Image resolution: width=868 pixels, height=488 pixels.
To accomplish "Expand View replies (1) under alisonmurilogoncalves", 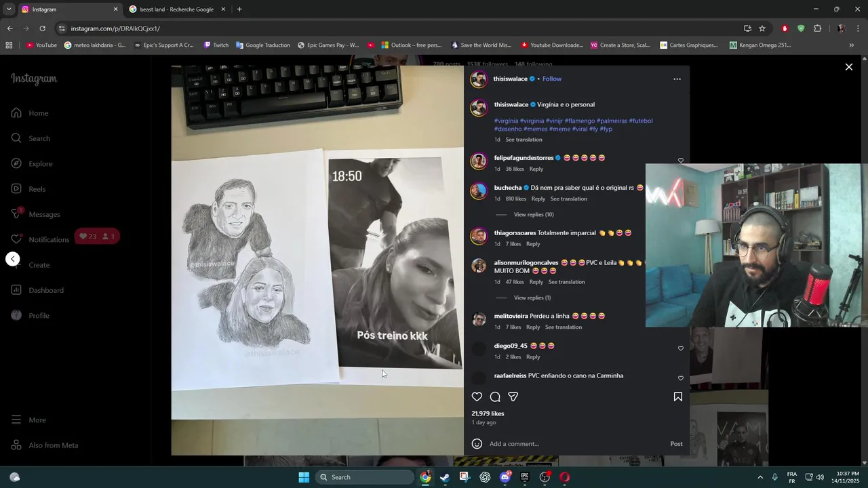I will (532, 298).
